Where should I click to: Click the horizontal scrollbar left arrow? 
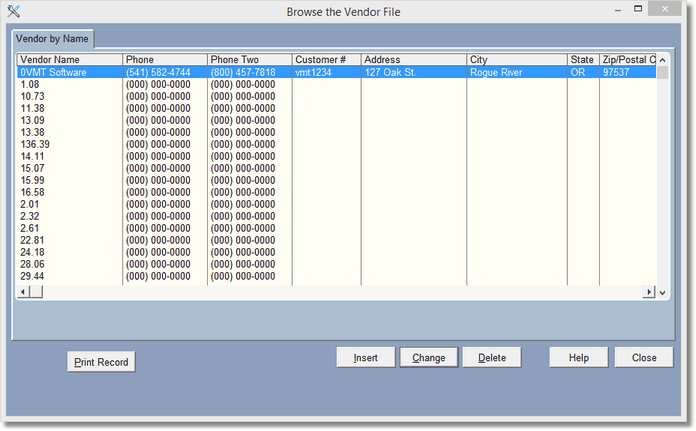24,292
